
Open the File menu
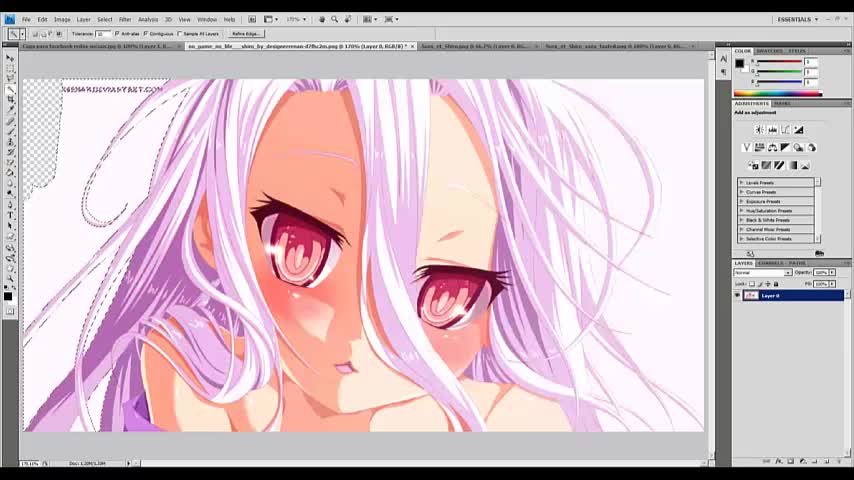(x=26, y=19)
